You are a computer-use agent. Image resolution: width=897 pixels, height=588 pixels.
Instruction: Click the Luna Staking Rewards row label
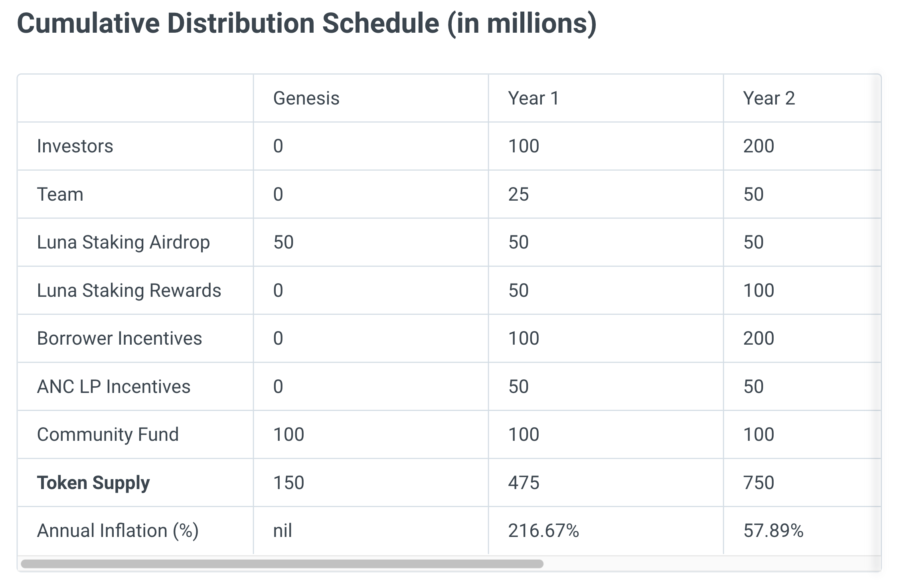[x=129, y=290]
